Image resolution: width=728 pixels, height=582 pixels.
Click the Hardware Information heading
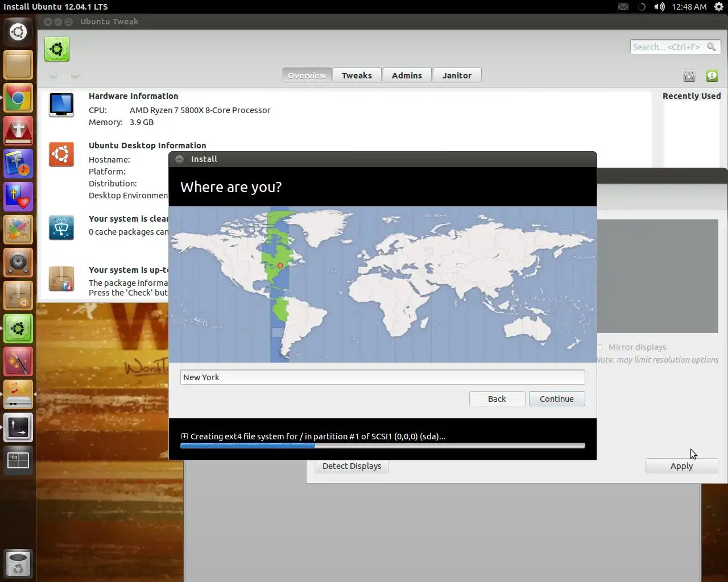133,96
